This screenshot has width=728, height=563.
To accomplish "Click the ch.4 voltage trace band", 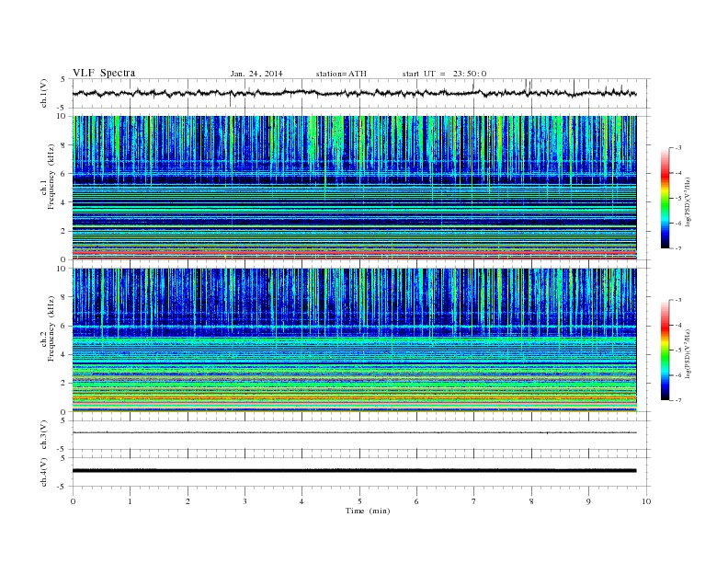I will 354,471.
